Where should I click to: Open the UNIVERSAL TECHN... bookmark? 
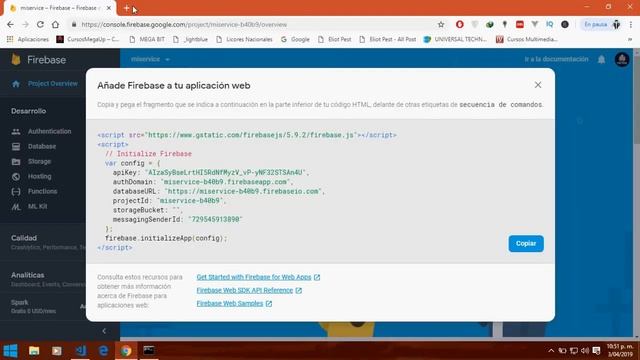456,39
